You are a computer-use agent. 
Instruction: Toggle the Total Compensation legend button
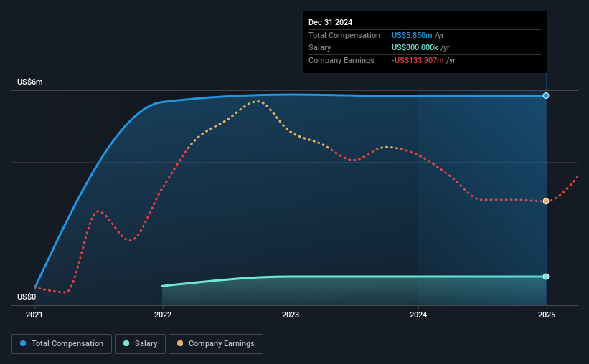pos(62,344)
